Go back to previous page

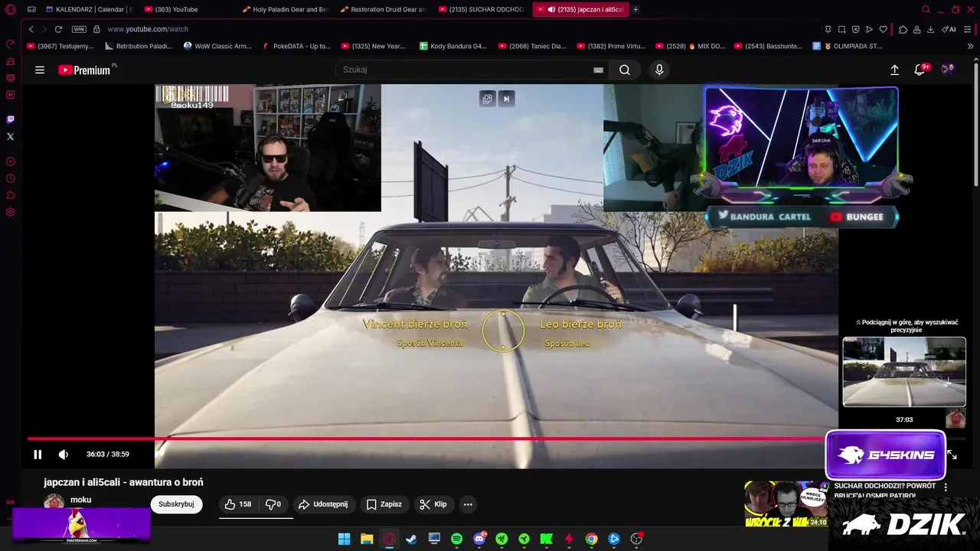point(31,29)
